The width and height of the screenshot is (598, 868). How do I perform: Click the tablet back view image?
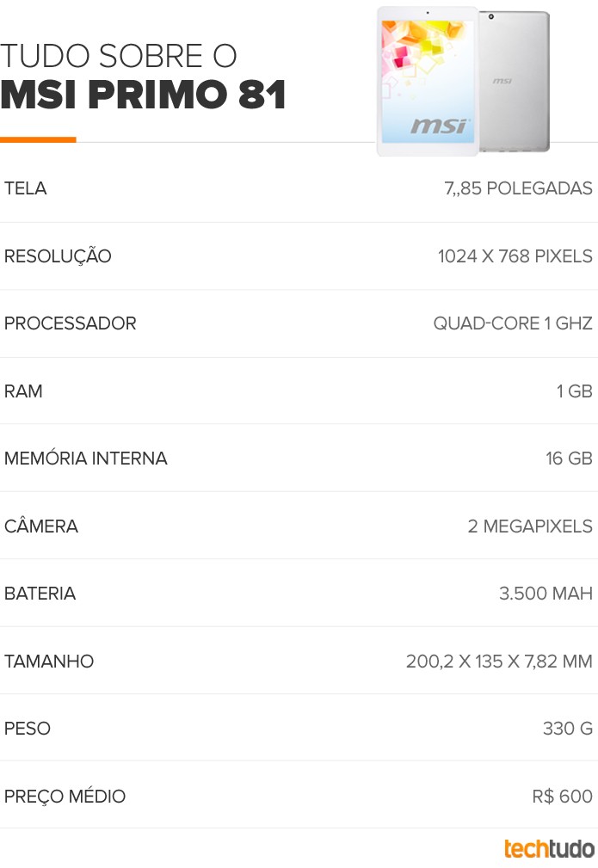[514, 81]
